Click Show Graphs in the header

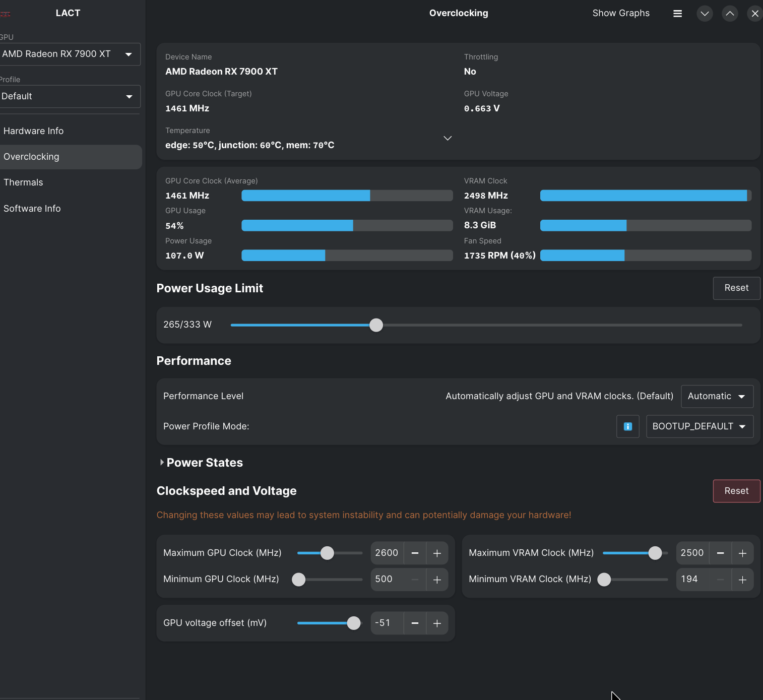point(621,13)
